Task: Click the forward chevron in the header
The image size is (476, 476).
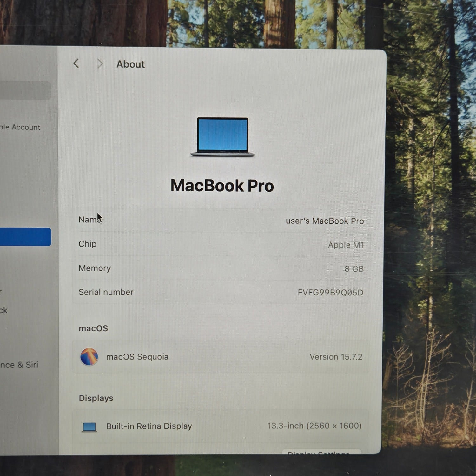Action: pyautogui.click(x=100, y=64)
